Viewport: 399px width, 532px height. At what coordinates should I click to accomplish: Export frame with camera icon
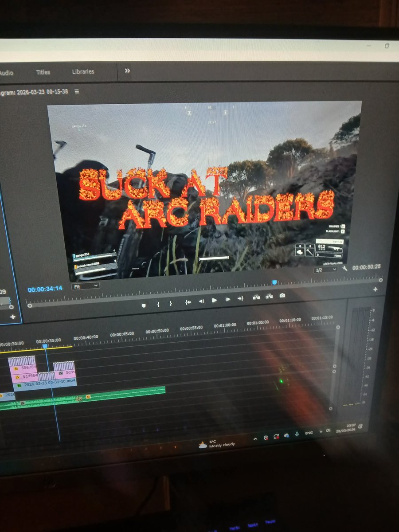pos(282,295)
